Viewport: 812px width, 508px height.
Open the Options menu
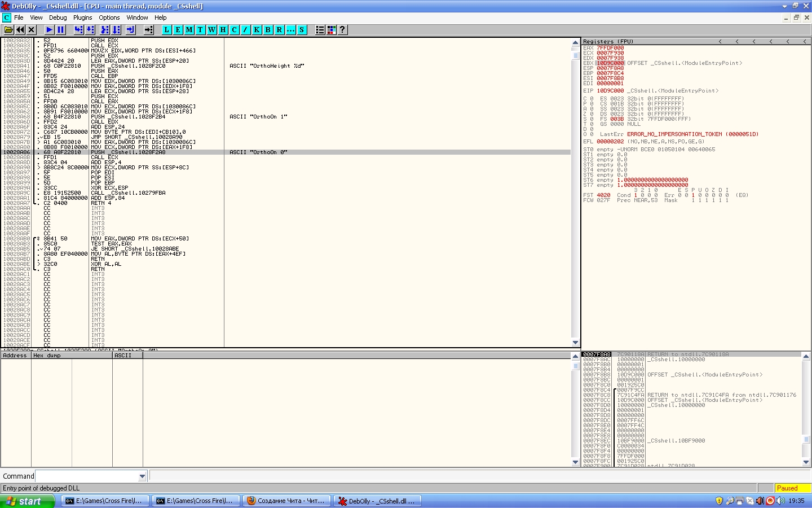[109, 17]
